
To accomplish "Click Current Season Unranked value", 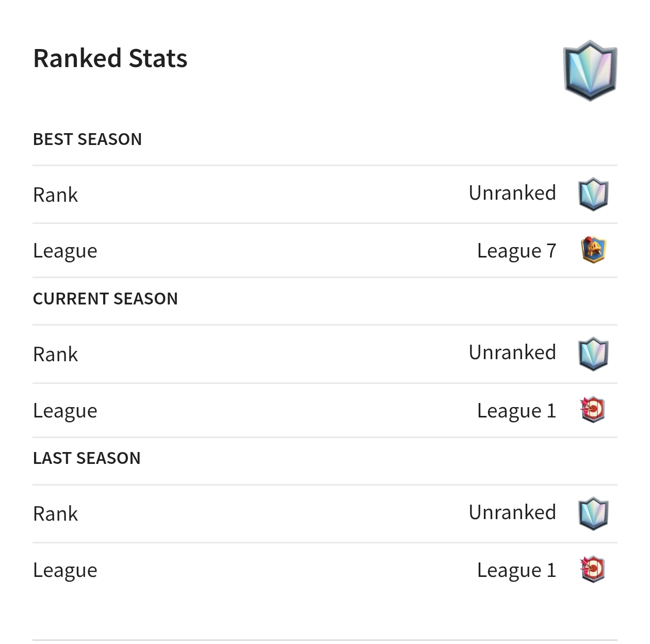I will [513, 352].
